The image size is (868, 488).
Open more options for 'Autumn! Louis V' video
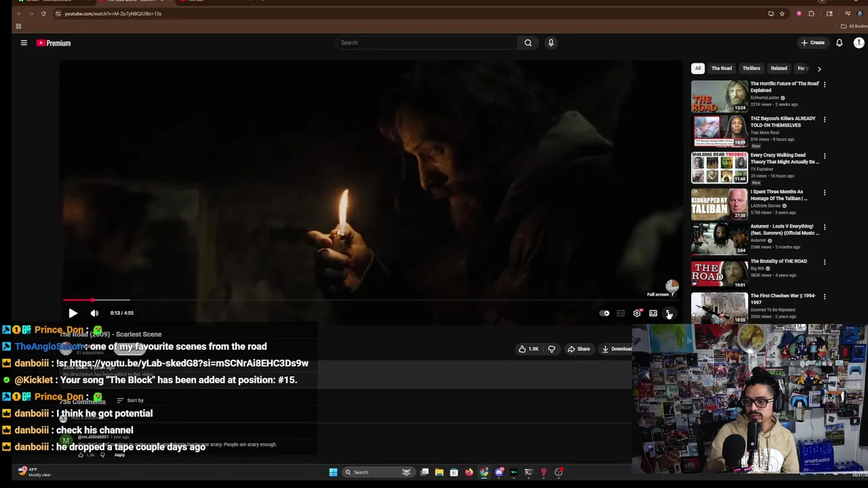click(x=825, y=227)
